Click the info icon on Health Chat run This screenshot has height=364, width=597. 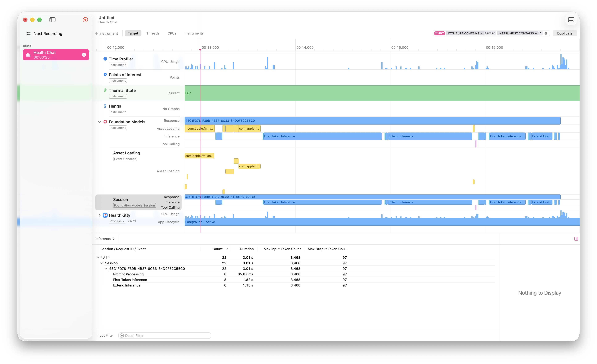84,55
